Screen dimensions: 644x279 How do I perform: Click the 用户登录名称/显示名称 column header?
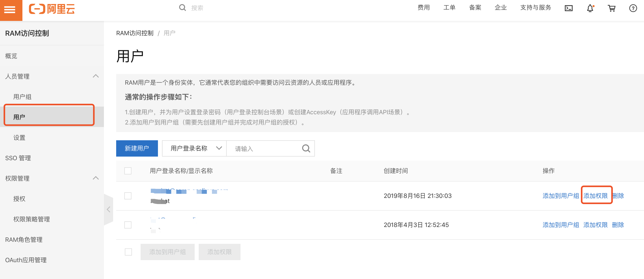(181, 171)
